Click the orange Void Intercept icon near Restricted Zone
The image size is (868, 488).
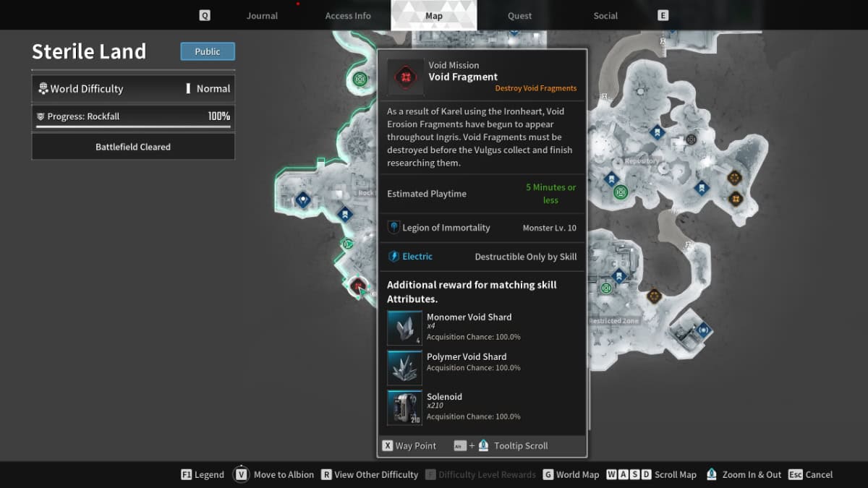(654, 296)
